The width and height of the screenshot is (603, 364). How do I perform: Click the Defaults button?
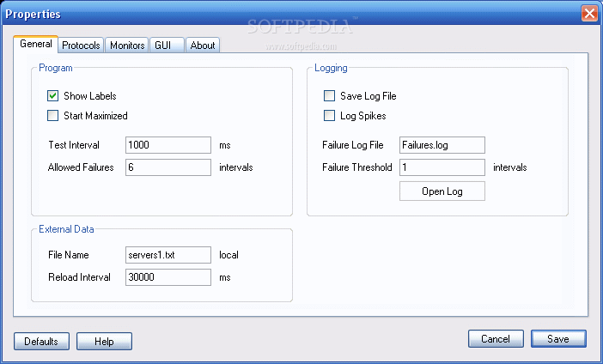[x=41, y=342]
